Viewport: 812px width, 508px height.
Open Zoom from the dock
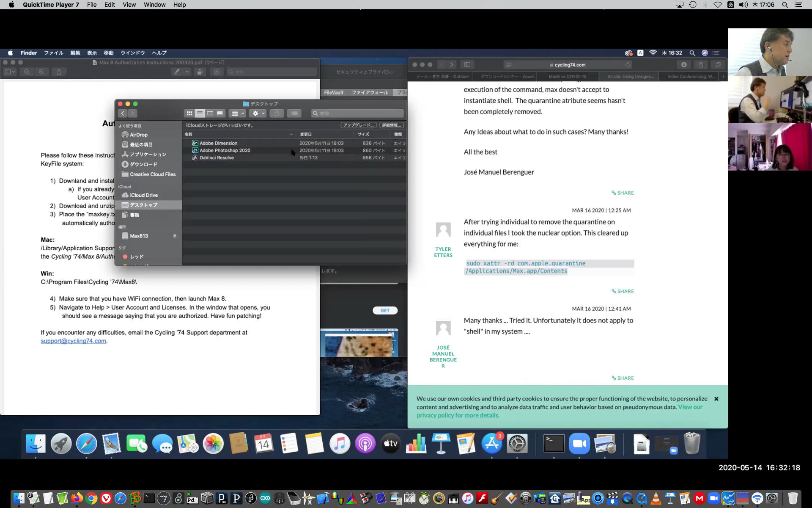[579, 444]
